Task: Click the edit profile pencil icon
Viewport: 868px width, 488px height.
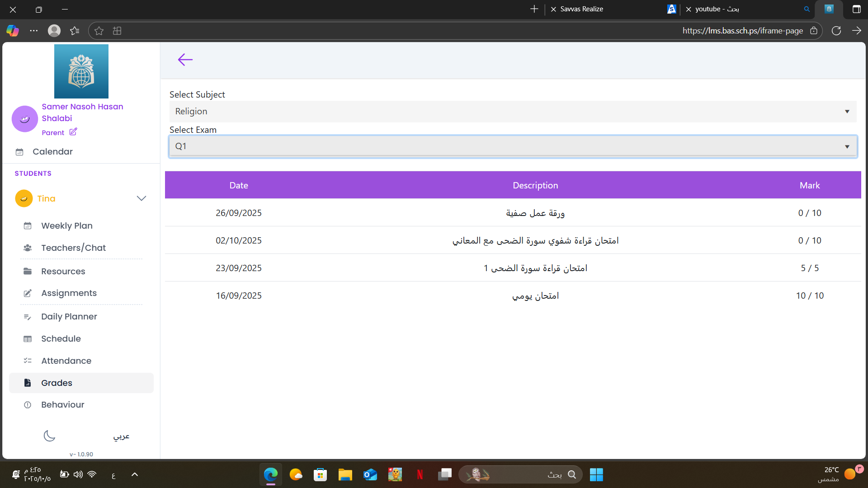Action: pyautogui.click(x=73, y=132)
